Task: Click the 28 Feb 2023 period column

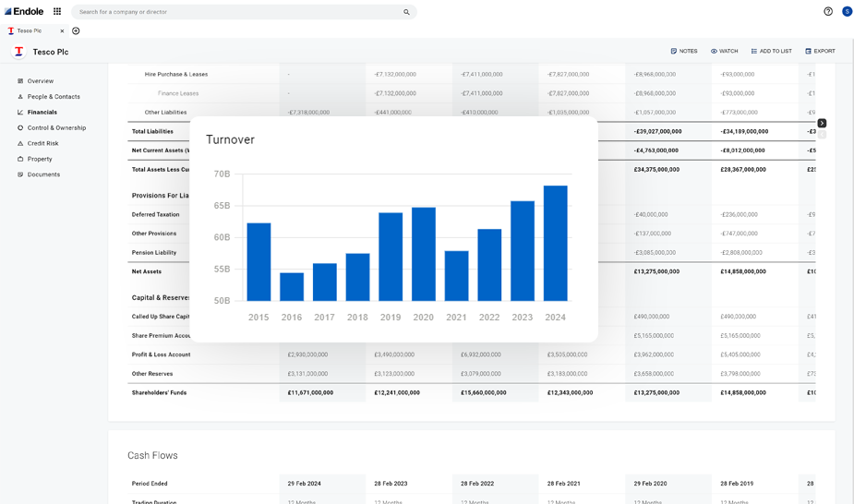Action: coord(391,484)
